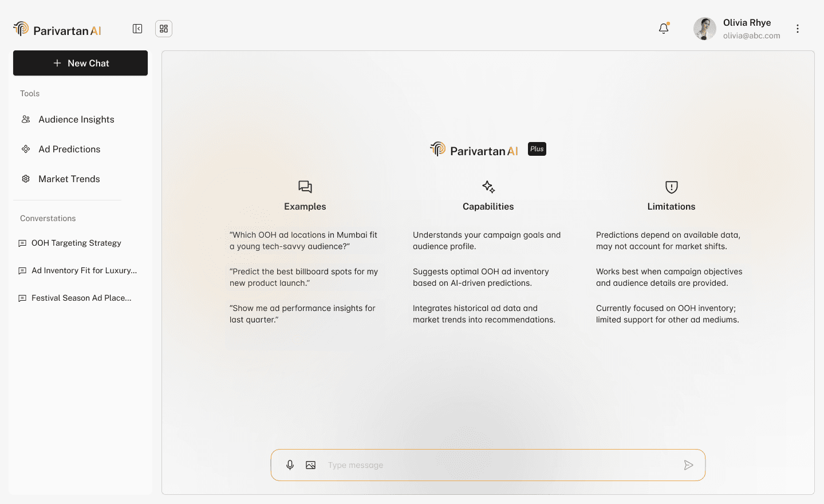
Task: Open Ad Predictions tool
Action: pyautogui.click(x=69, y=149)
